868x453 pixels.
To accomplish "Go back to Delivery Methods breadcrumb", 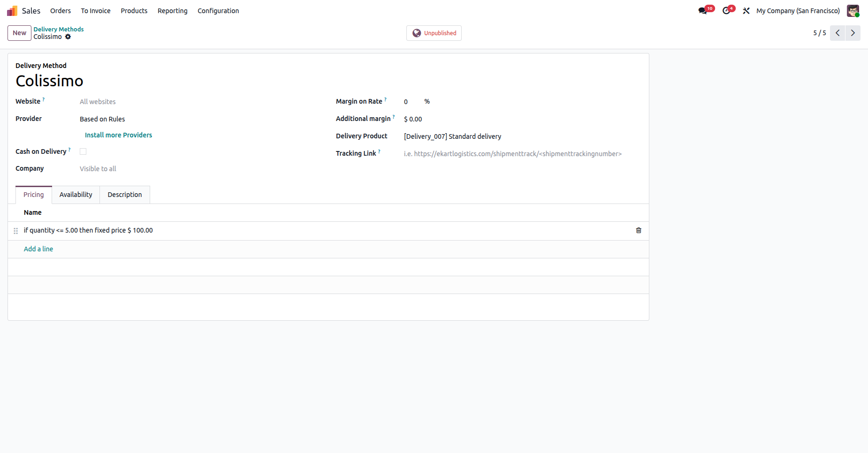I will 59,29.
